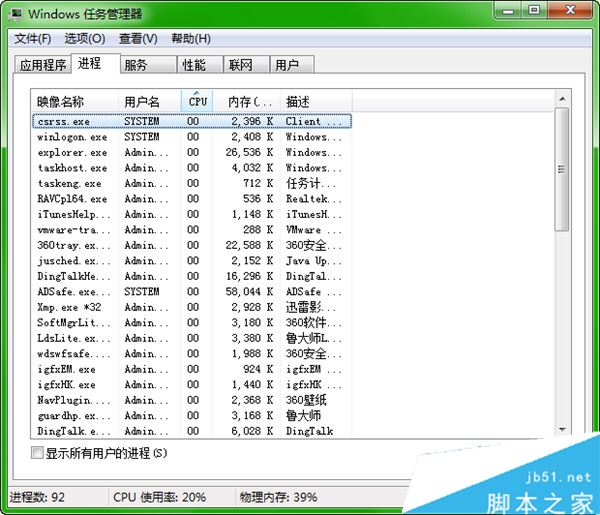This screenshot has height=515, width=600.
Task: Select the igfxEM.exe process
Action: click(192, 369)
